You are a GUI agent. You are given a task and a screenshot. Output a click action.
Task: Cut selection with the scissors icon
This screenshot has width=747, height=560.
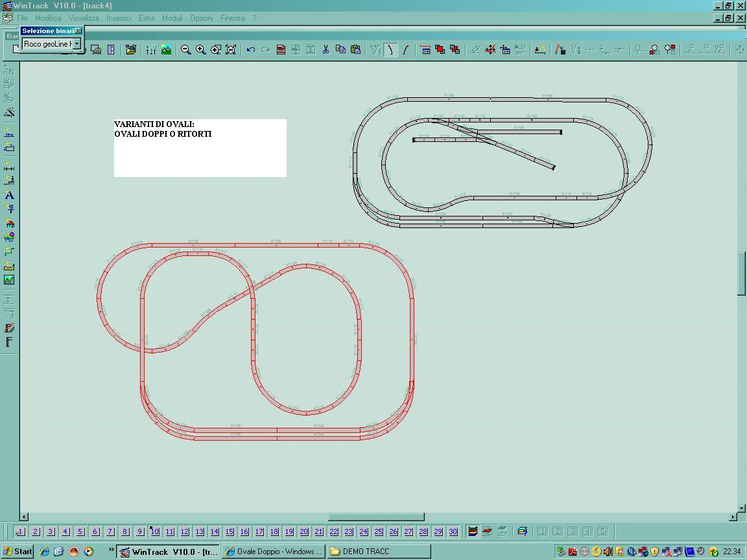326,49
